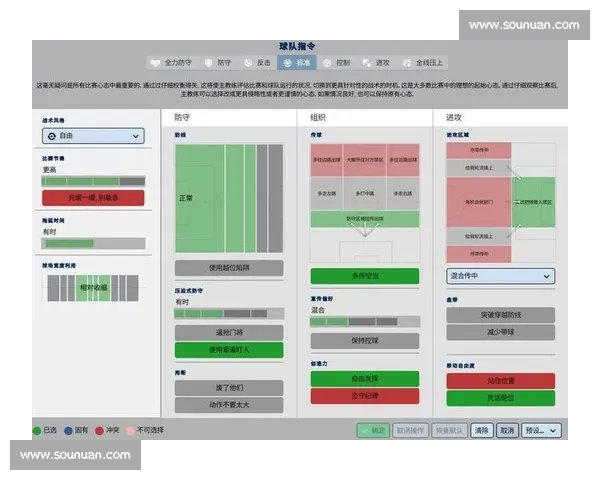Adjust the 拖延时间 time-wasting slider
The height and width of the screenshot is (480, 600).
(x=93, y=243)
